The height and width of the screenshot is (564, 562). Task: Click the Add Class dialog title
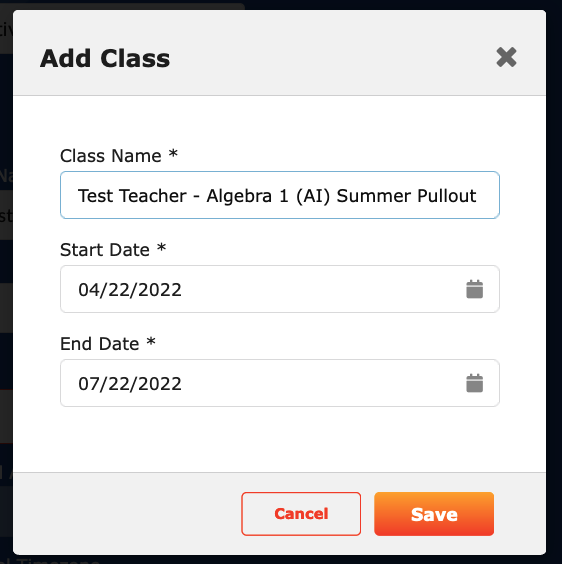point(105,58)
